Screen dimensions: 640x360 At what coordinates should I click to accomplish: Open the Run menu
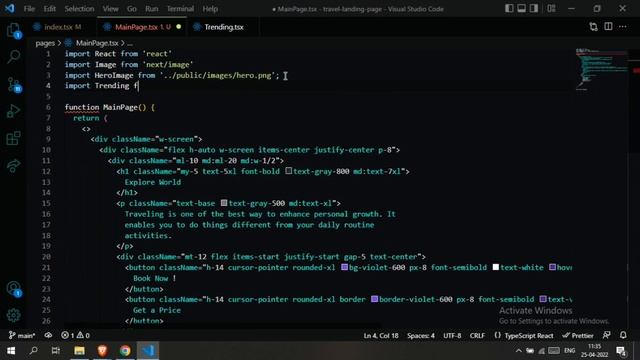click(151, 9)
